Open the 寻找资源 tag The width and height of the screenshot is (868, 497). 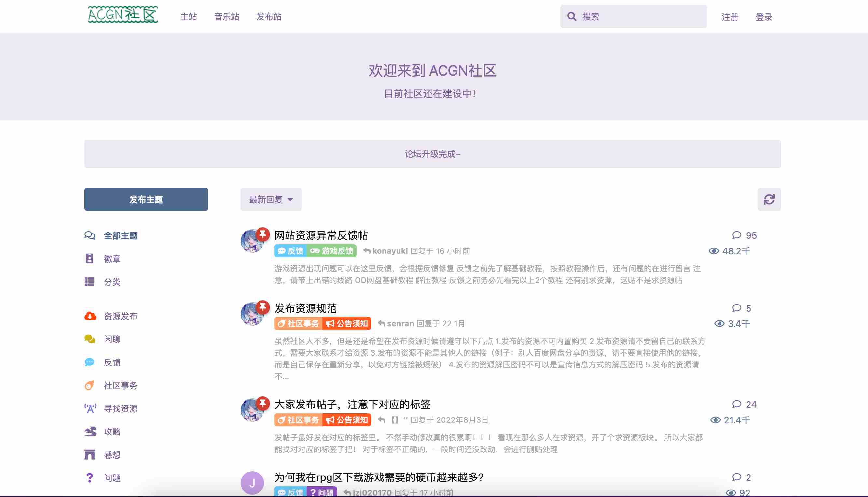120,409
